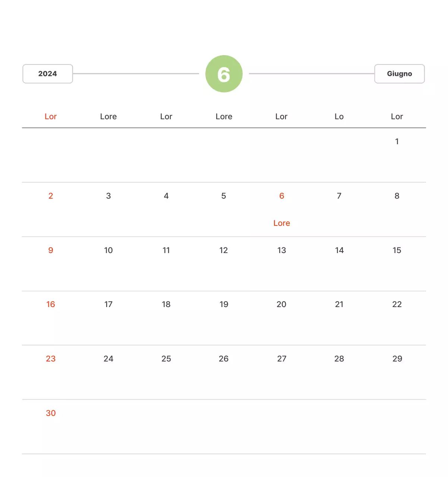Select day 22 in the calendar
Viewport: 448px width, 477px height.
397,304
